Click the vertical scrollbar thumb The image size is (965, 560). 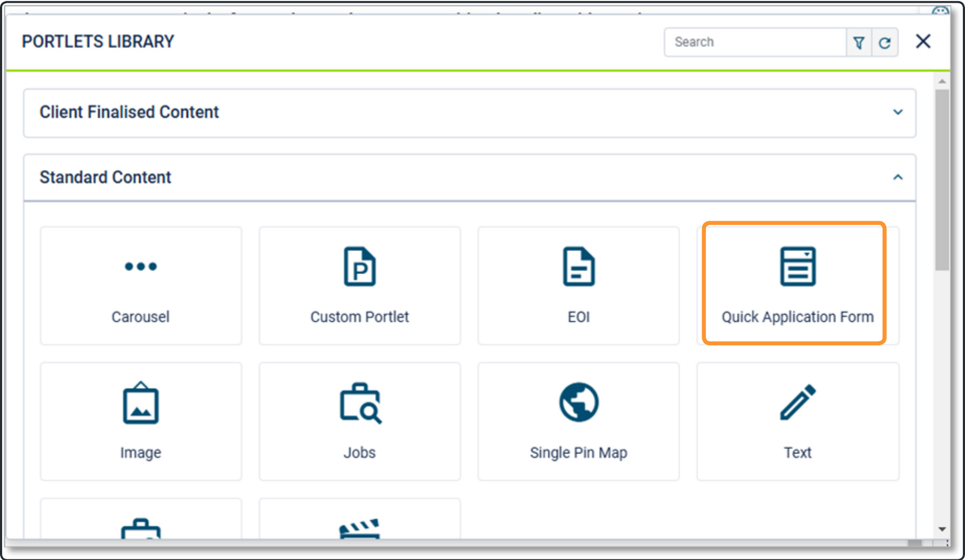coord(942,180)
